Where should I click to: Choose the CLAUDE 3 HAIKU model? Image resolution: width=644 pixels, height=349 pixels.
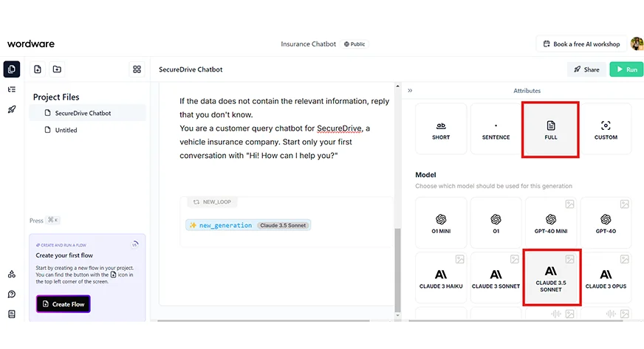(x=441, y=277)
